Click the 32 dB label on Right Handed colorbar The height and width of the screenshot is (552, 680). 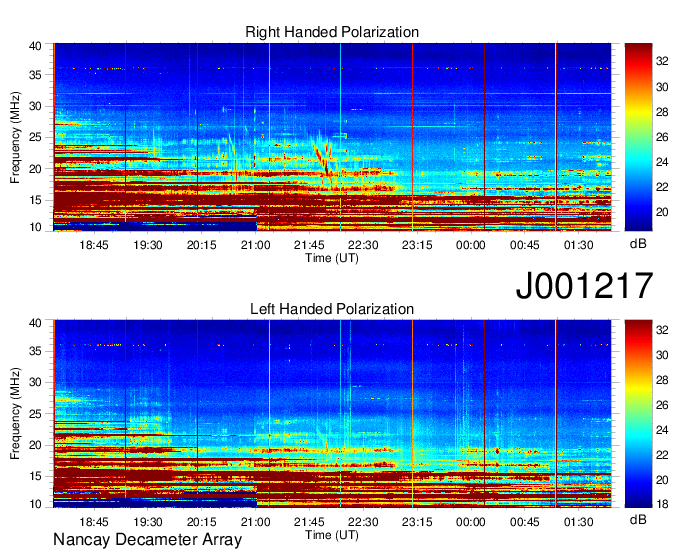662,62
